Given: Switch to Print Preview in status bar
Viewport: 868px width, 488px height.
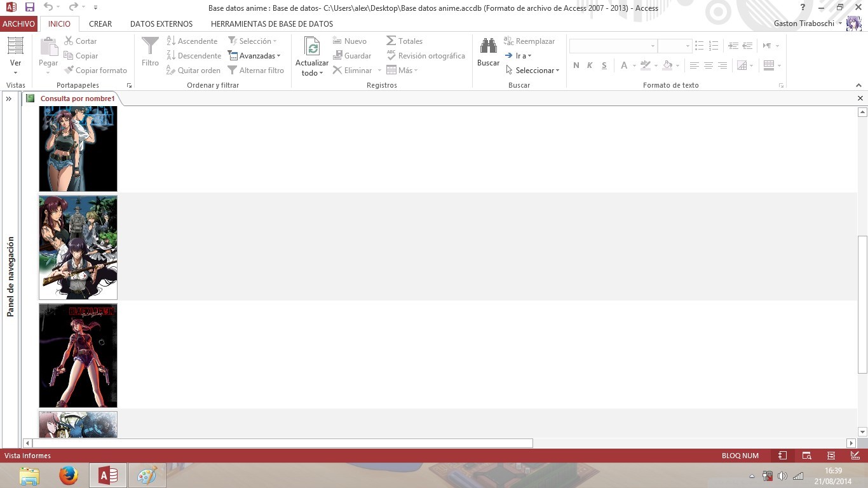Looking at the screenshot, I should (806, 456).
